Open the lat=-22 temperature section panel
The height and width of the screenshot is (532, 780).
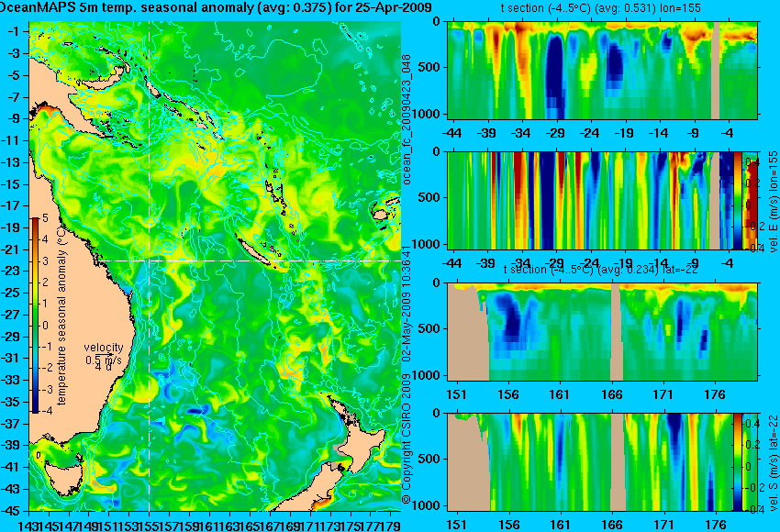[x=603, y=332]
